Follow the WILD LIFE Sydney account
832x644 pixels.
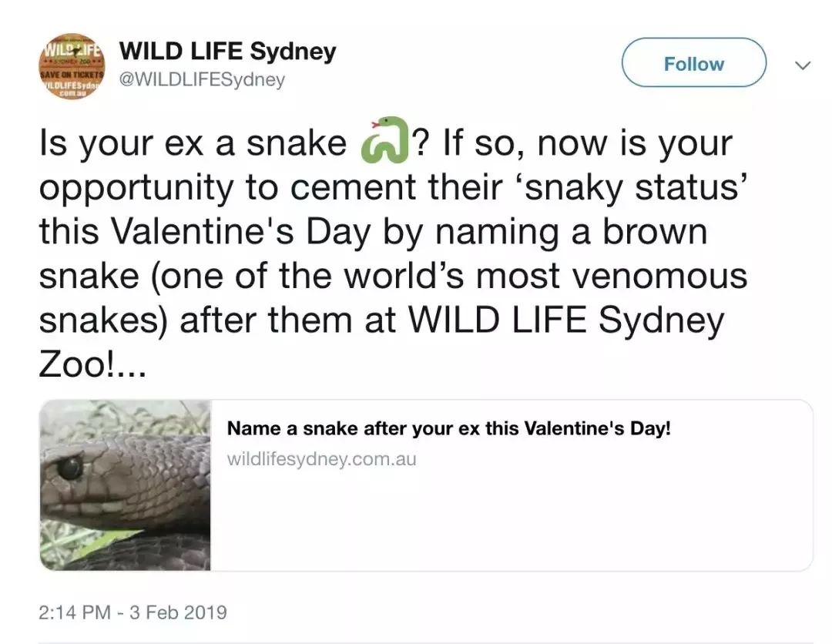tap(693, 63)
